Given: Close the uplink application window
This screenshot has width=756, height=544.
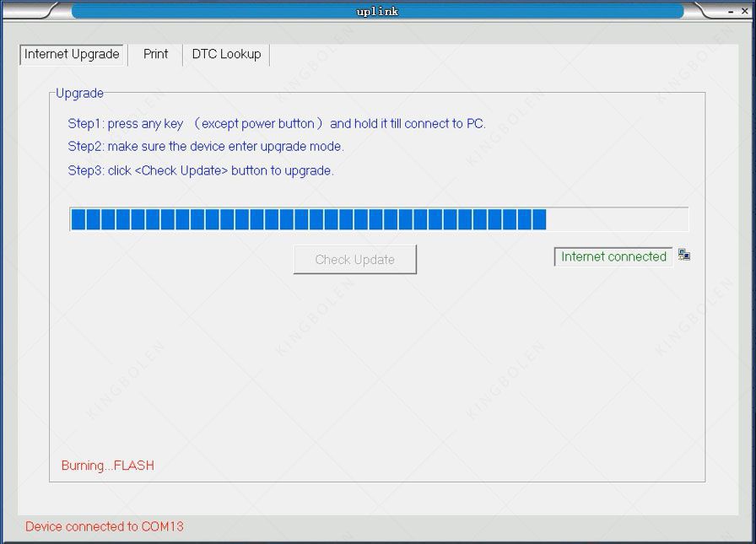Looking at the screenshot, I should (744, 11).
